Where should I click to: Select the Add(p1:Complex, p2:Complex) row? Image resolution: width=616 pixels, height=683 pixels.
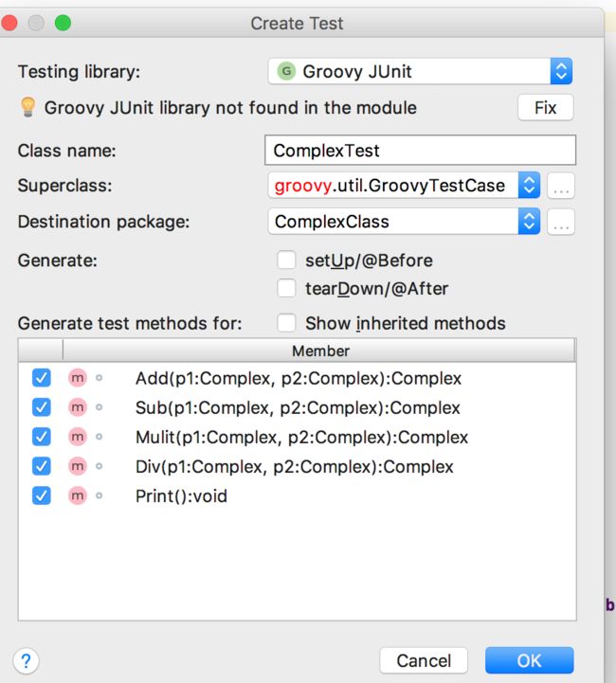pos(298,378)
